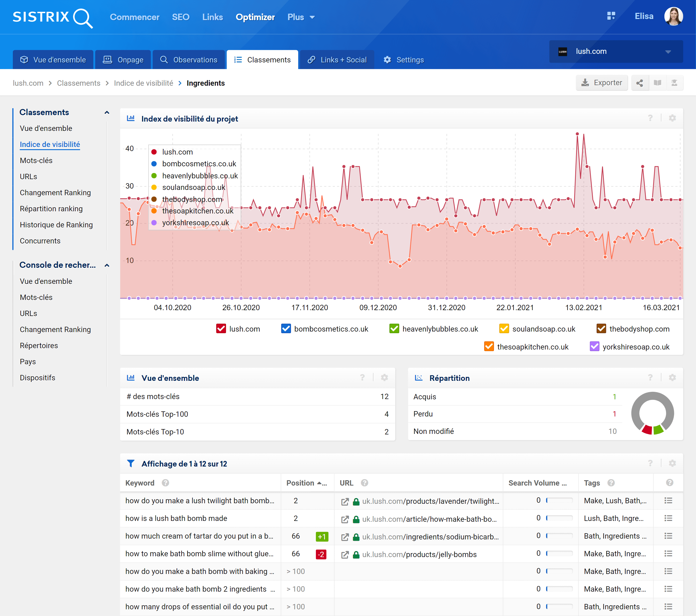Open settings gear of the keyword table
Viewport: 696px width, 616px height.
click(x=672, y=463)
